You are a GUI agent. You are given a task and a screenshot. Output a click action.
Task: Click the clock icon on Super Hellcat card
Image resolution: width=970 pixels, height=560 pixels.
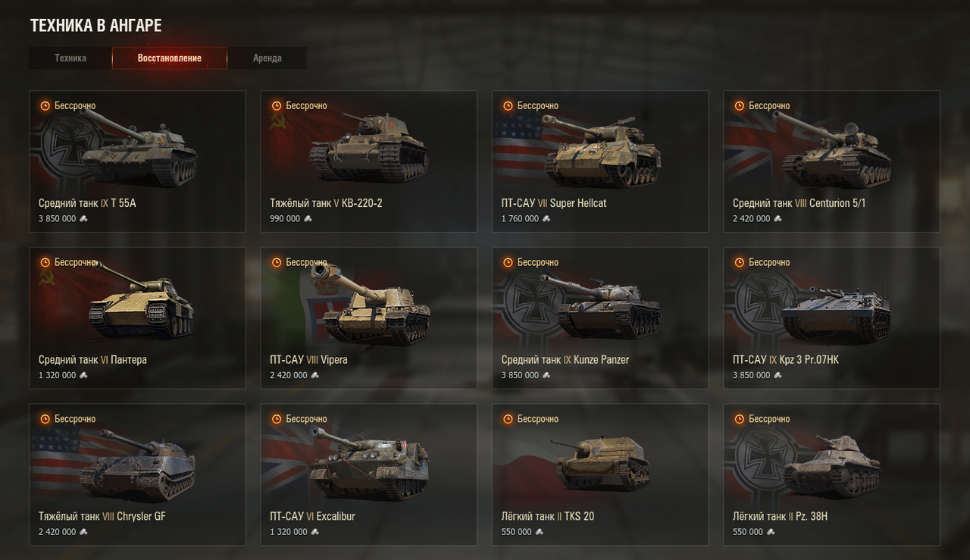(x=508, y=106)
